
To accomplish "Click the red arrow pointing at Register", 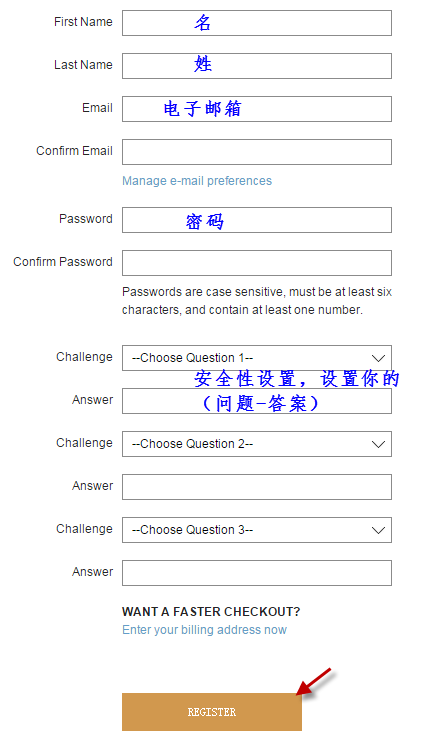I will tap(314, 681).
